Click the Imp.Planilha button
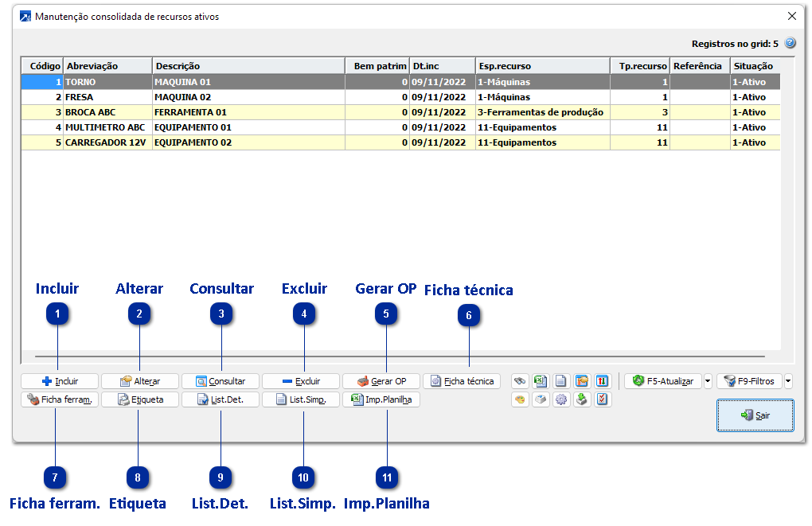Viewport: 812px width, 526px height. [x=381, y=399]
